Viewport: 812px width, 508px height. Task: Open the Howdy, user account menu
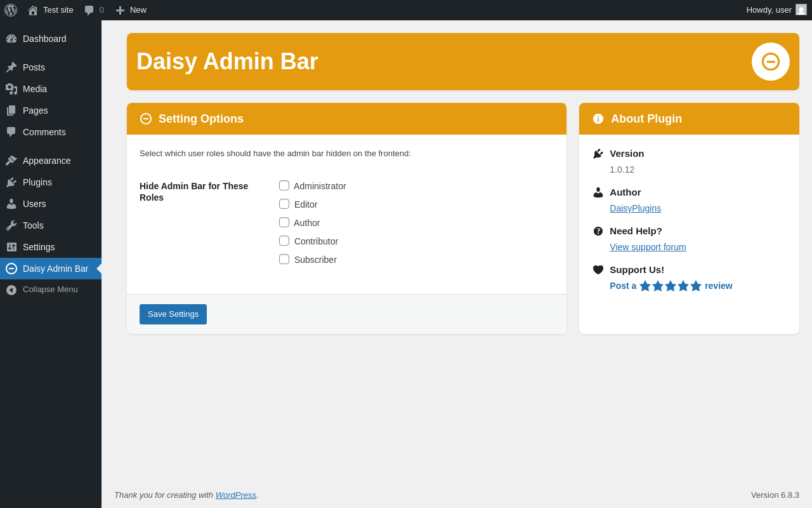(768, 10)
